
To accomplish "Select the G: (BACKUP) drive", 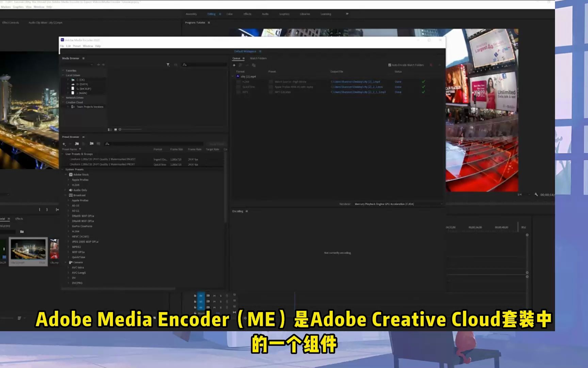I will [x=84, y=89].
